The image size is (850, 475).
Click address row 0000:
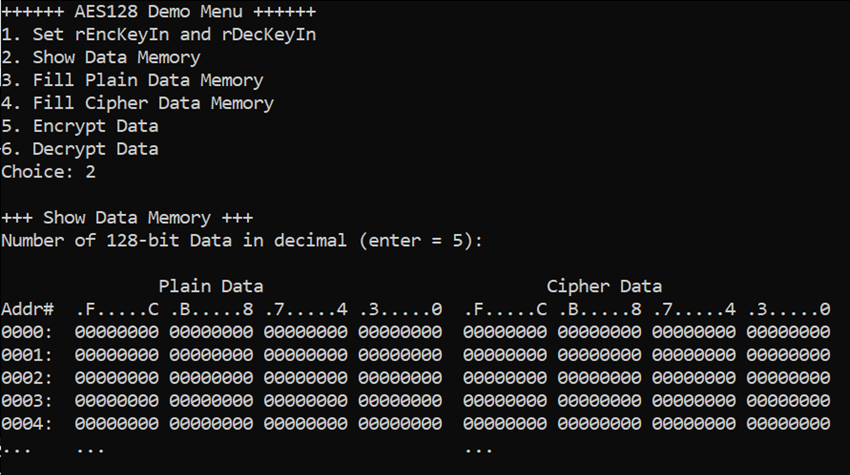[415, 332]
